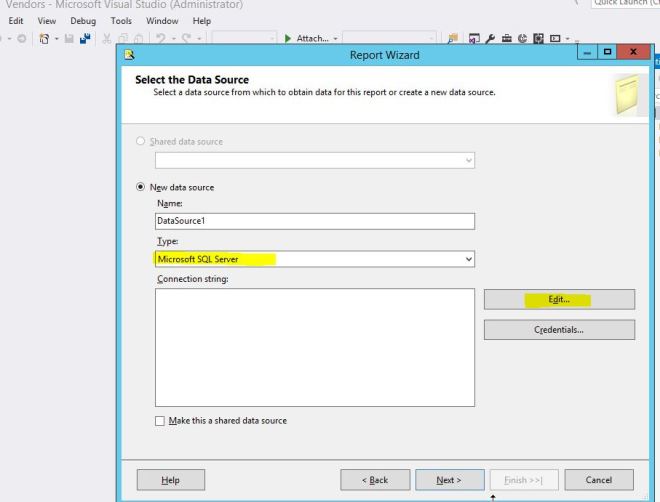Select the New data source radio button
The height and width of the screenshot is (502, 660).
point(141,187)
